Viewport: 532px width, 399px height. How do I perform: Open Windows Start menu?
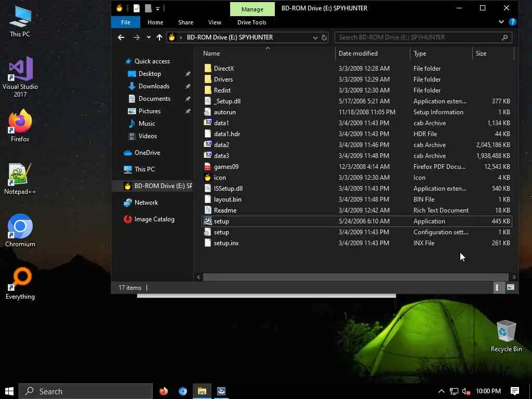click(9, 391)
